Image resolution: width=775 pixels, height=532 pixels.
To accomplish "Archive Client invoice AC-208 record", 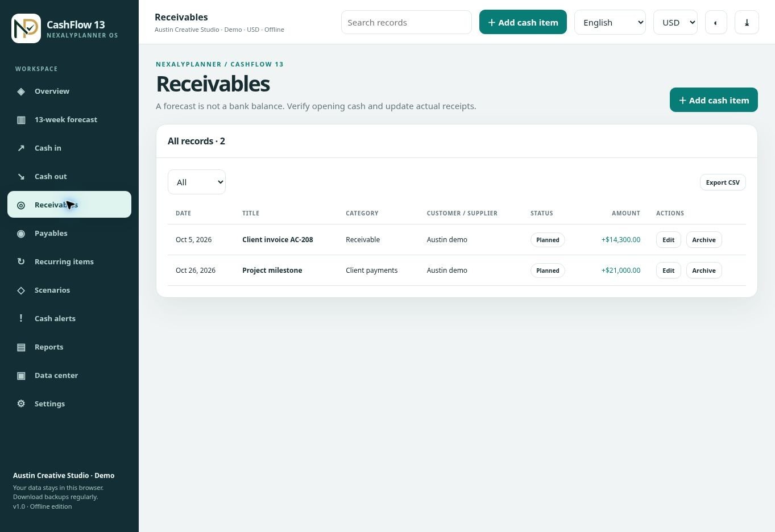I will click(704, 240).
